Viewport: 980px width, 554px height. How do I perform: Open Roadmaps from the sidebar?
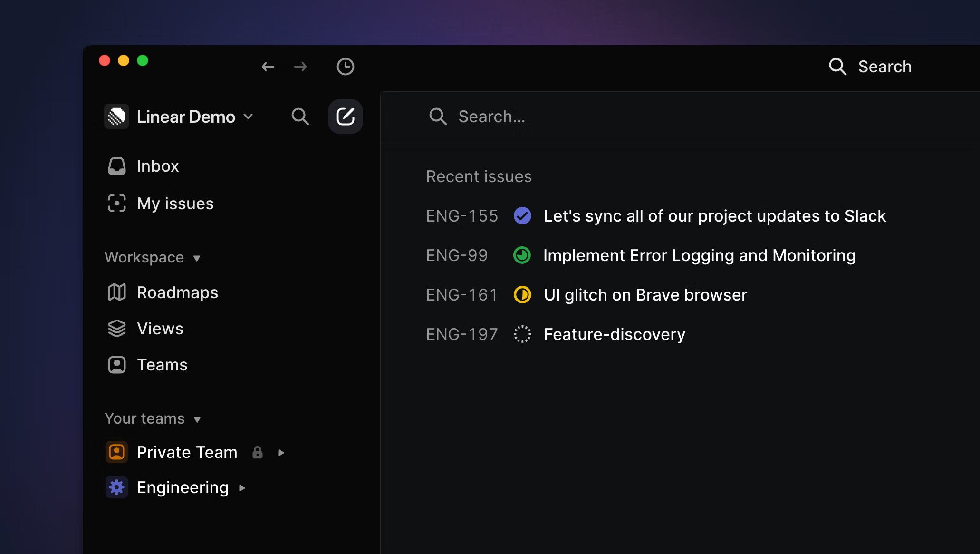tap(116, 292)
